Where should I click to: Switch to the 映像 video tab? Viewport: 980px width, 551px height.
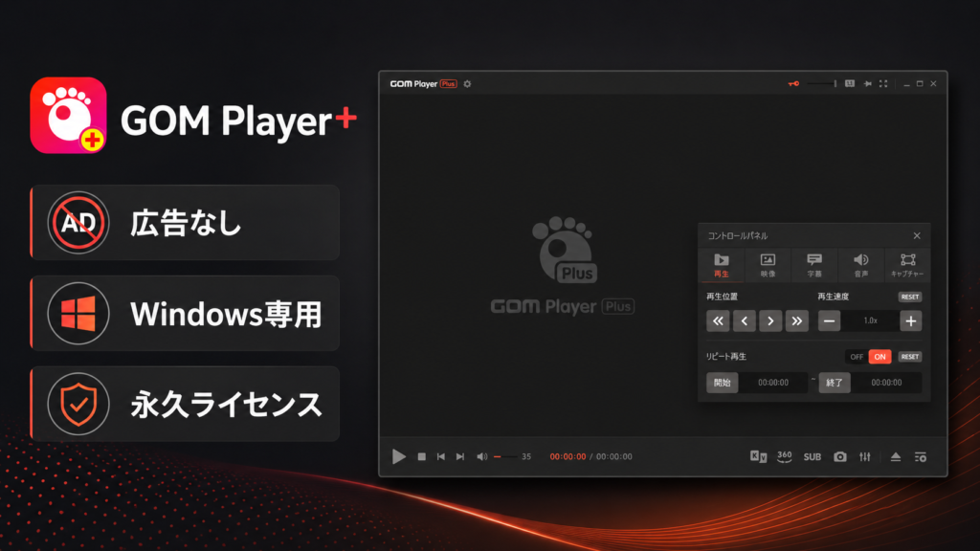pyautogui.click(x=768, y=265)
